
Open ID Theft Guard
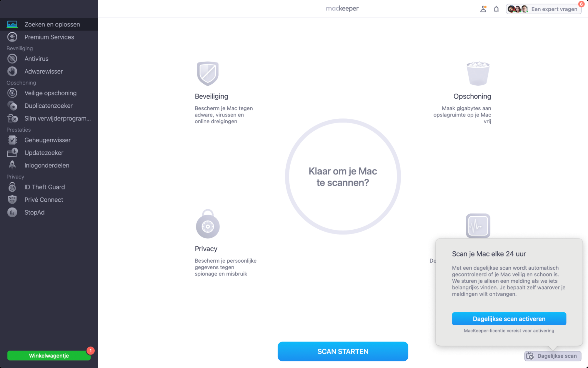[x=44, y=187]
